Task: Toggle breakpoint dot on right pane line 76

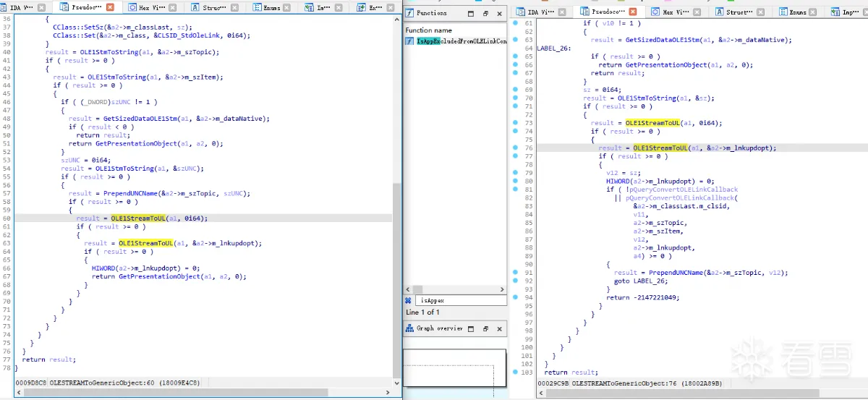Action: [x=515, y=148]
